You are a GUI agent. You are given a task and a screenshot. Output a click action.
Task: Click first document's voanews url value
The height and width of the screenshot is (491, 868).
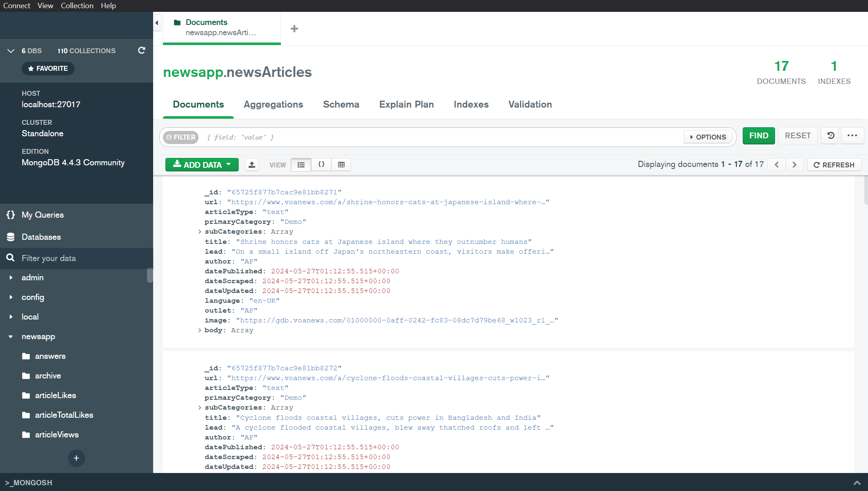[x=388, y=202]
